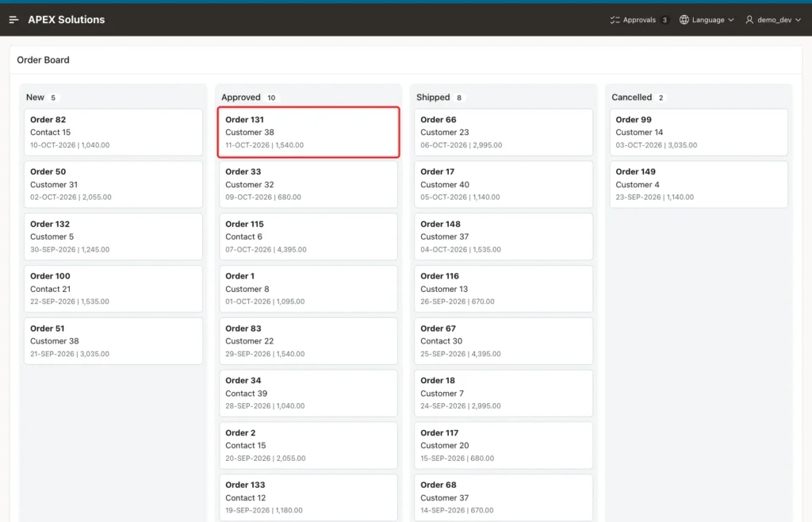812x522 pixels.
Task: Open the Order 82 card
Action: (x=113, y=132)
